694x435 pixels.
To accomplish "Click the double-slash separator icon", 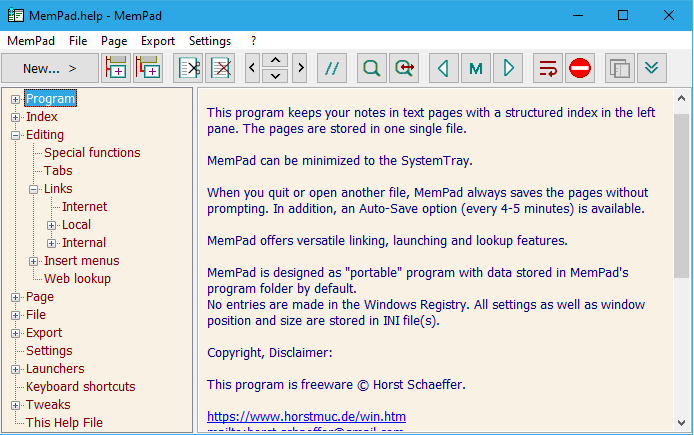I will point(332,68).
